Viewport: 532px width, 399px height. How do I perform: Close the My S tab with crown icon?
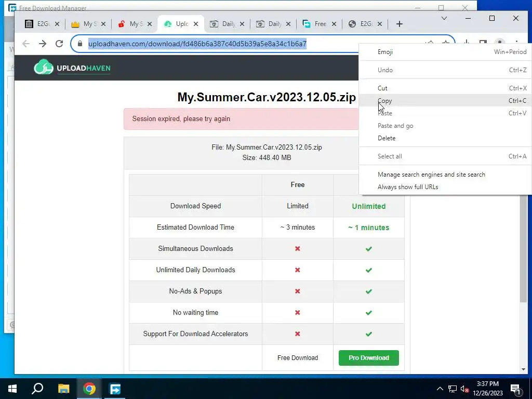point(103,24)
